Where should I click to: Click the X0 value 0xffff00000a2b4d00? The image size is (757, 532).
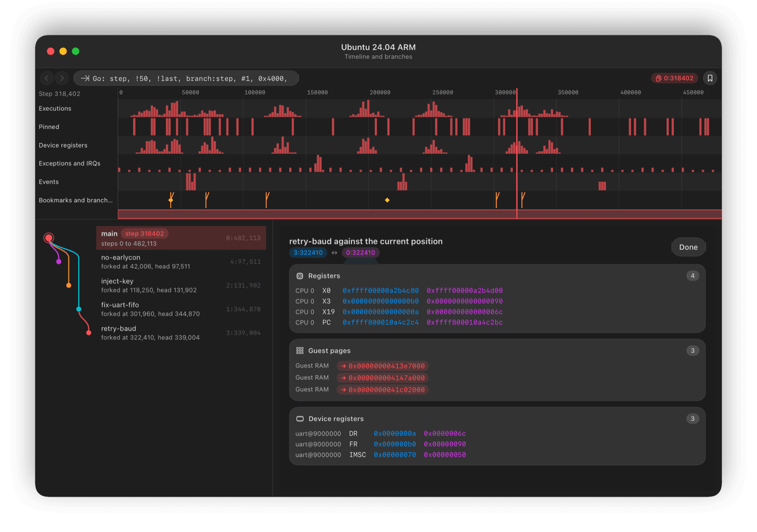pyautogui.click(x=465, y=291)
